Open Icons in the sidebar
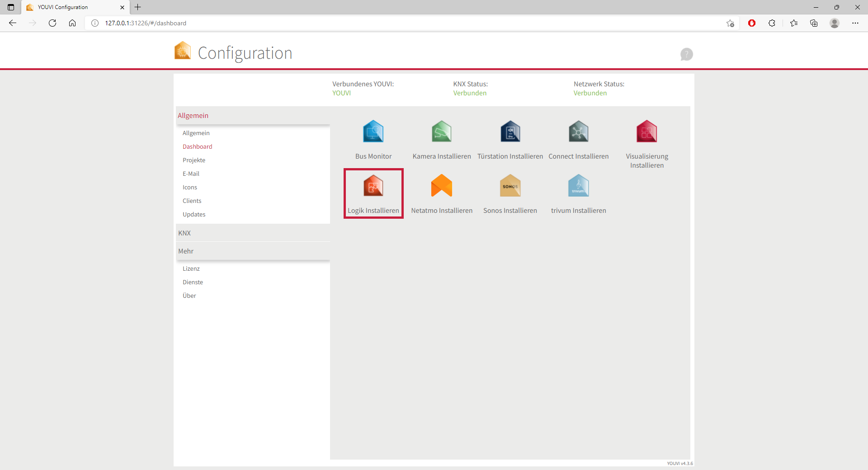868x470 pixels. point(190,187)
